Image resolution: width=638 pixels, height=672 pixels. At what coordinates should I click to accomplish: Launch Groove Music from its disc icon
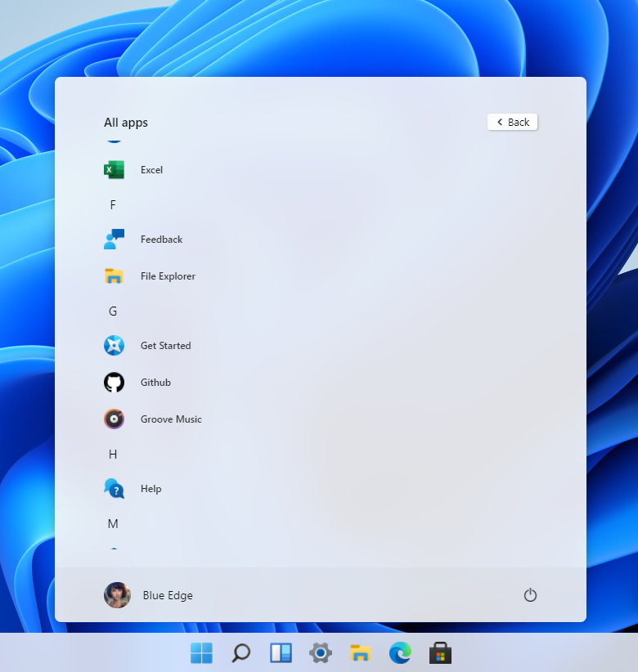point(114,419)
